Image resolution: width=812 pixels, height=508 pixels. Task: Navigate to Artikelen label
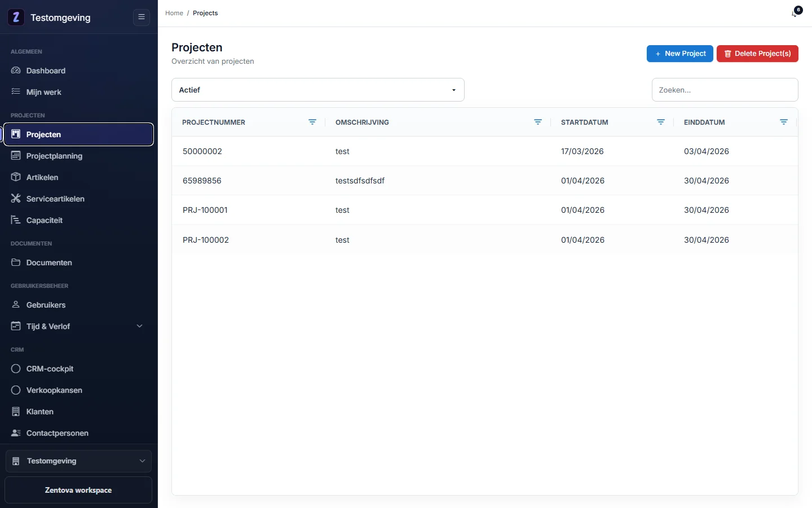[x=42, y=177]
